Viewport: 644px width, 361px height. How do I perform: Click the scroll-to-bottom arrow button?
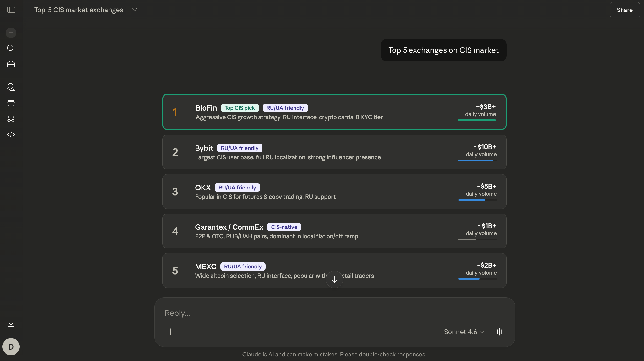point(334,279)
